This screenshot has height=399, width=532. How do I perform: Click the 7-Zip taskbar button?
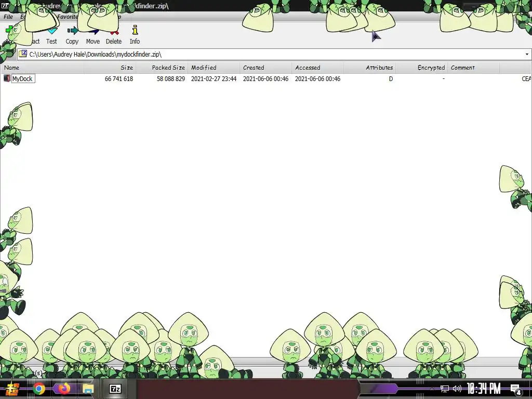click(115, 389)
